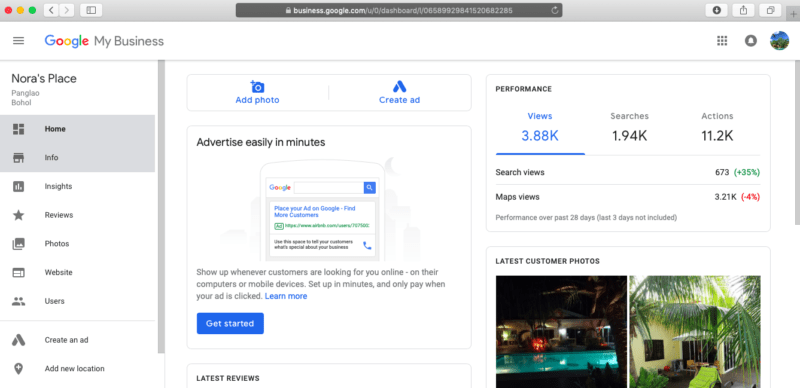
Task: Open Safari share menu
Action: pos(743,10)
